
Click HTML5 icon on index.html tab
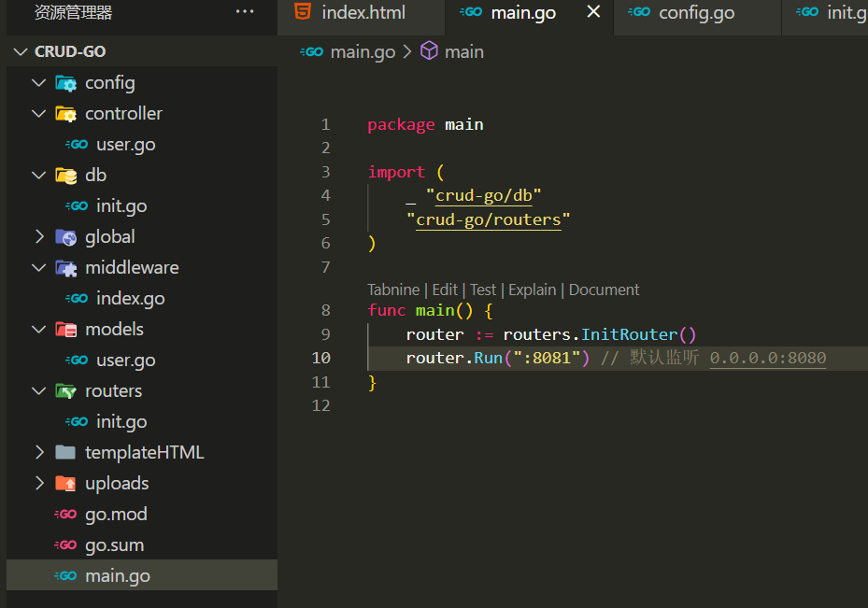(x=303, y=11)
